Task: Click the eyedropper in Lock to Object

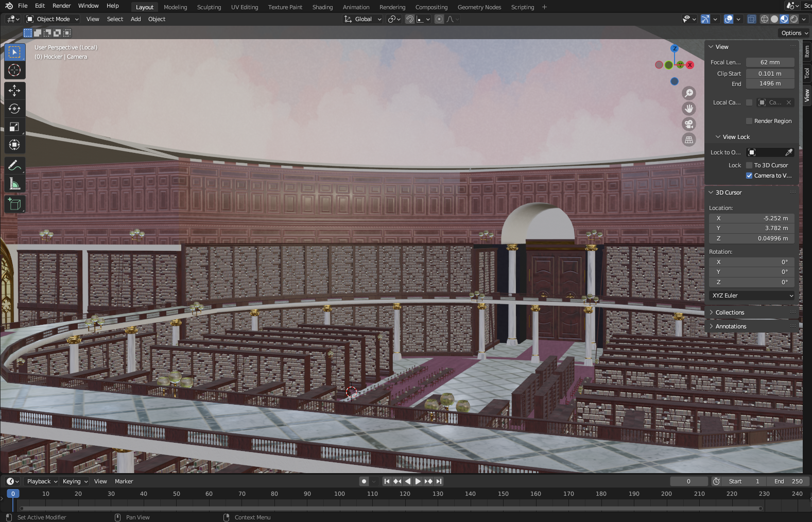Action: point(788,152)
